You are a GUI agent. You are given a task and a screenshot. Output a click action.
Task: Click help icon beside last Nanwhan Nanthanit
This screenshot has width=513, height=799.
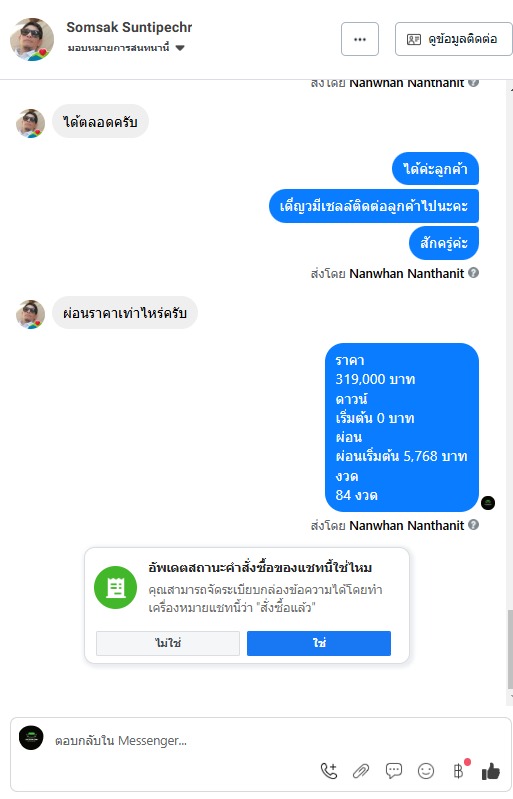coord(473,524)
